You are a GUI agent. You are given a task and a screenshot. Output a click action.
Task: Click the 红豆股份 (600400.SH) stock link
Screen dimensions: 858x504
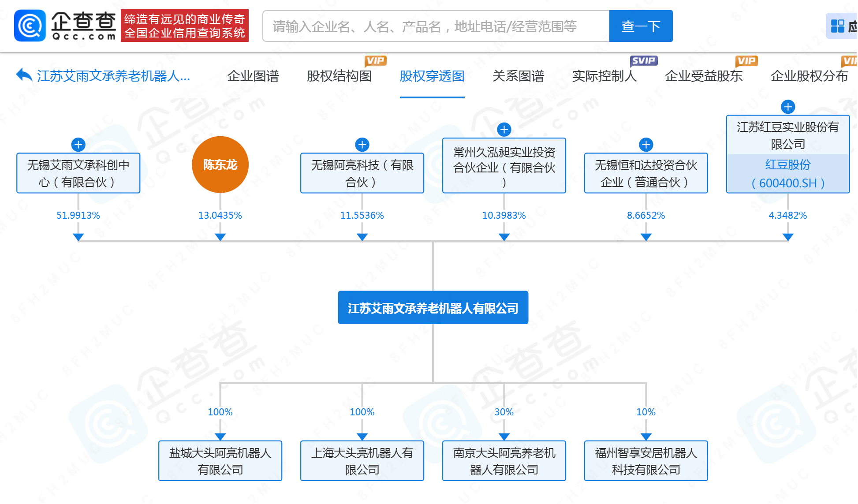(x=788, y=174)
